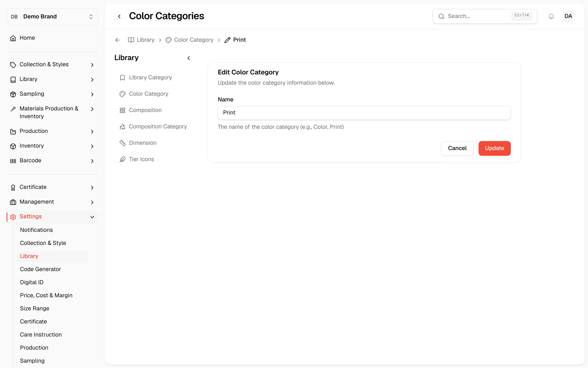Go to Library breadcrumb link
Viewport: 588px width, 368px height.
coord(141,40)
